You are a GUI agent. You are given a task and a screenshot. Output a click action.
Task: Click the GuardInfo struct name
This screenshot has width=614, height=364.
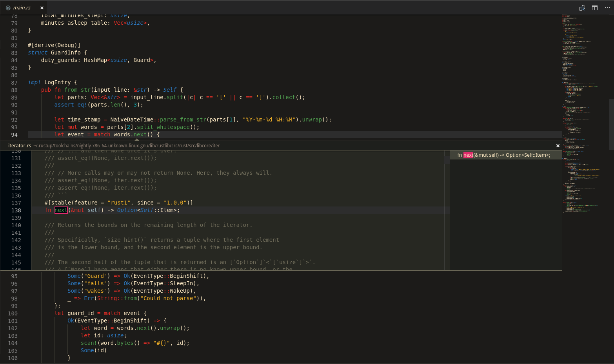pos(66,53)
